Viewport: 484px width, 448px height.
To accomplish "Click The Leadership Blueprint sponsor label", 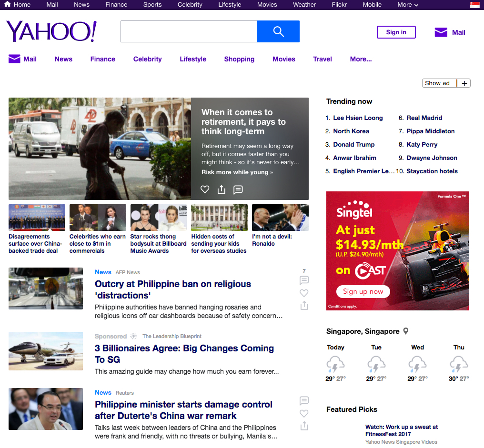I will coord(172,336).
